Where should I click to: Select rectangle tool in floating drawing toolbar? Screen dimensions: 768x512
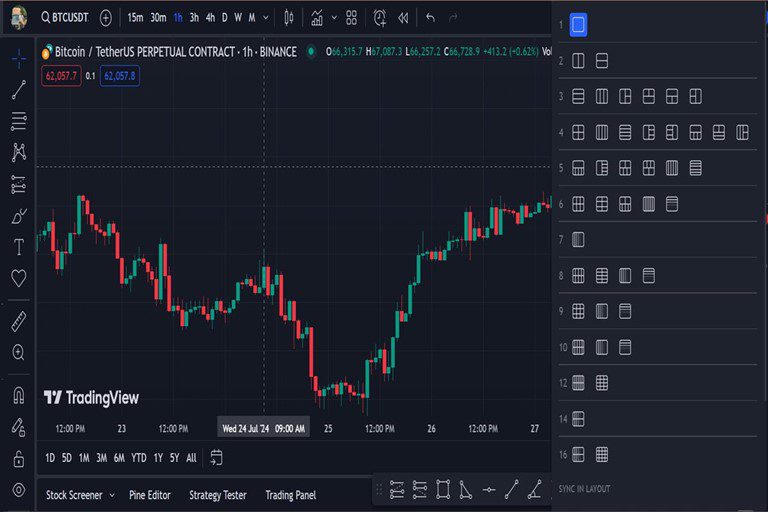click(443, 489)
